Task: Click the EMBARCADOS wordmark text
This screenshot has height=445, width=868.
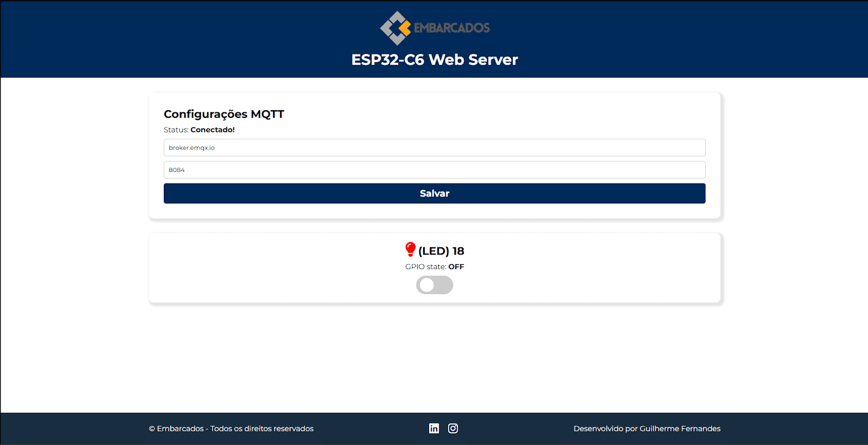Action: pyautogui.click(x=451, y=28)
